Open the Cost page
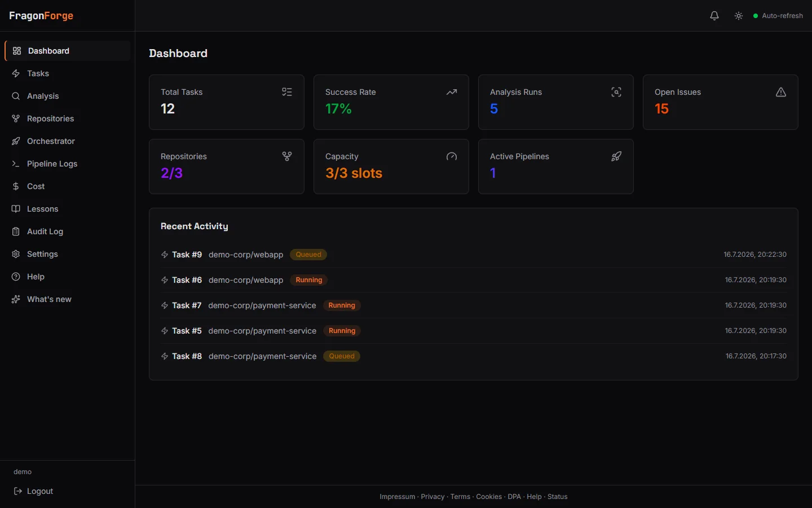Image resolution: width=812 pixels, height=508 pixels. (68, 186)
